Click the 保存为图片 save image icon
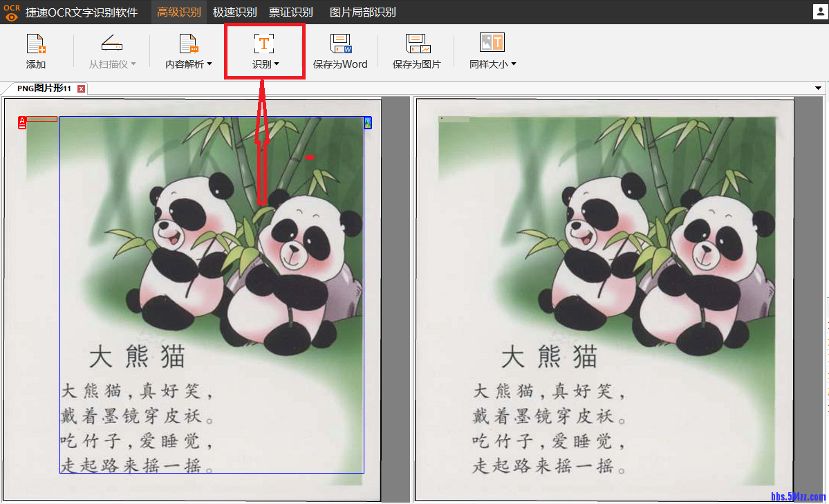829x504 pixels. tap(416, 48)
